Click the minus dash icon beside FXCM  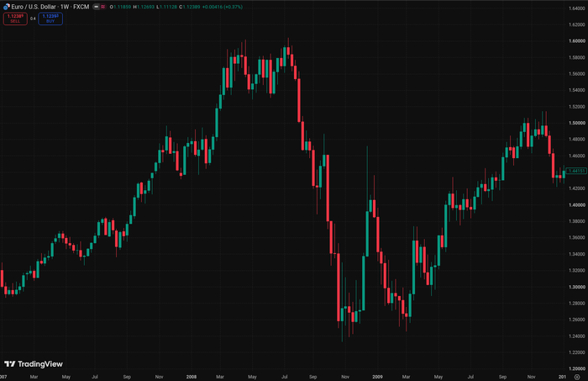click(x=96, y=7)
